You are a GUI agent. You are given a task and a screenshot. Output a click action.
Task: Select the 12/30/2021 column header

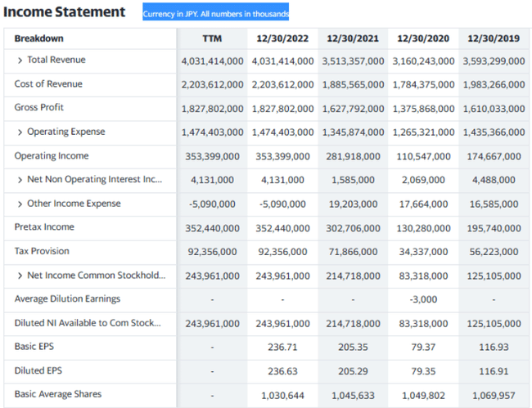pos(353,39)
